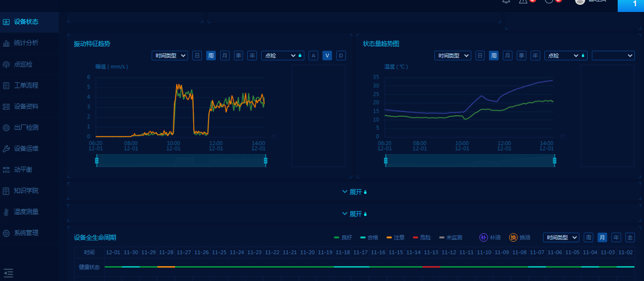Toggle A mode in 振动特征趋势 chart
Image resolution: width=644 pixels, height=281 pixels.
tap(313, 56)
